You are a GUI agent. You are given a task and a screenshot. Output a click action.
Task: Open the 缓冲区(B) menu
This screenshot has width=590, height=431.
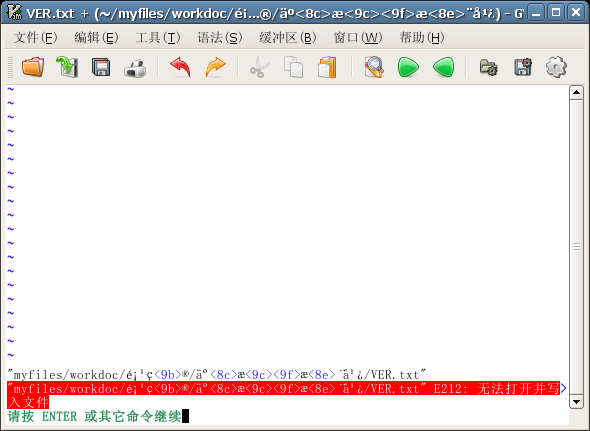(x=287, y=38)
